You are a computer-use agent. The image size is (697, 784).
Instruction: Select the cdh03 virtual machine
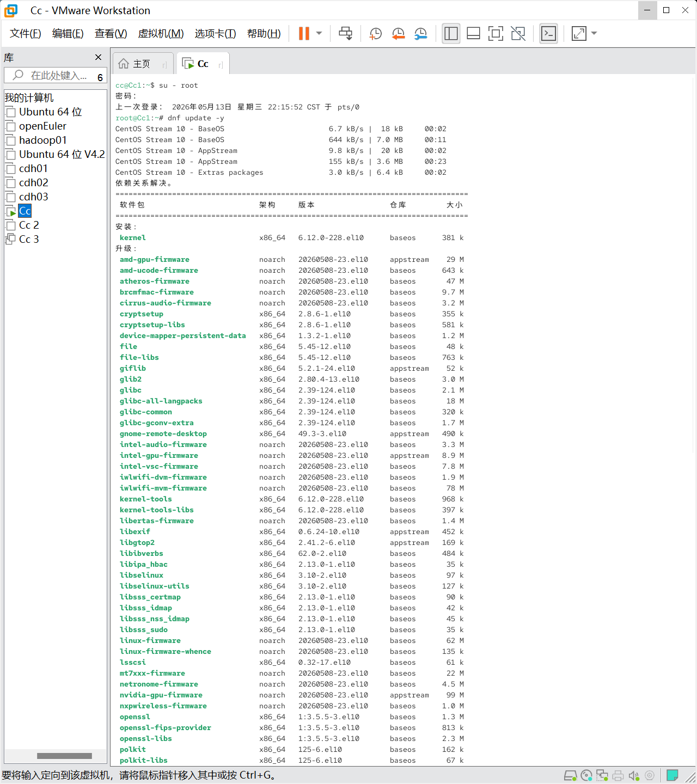click(33, 197)
